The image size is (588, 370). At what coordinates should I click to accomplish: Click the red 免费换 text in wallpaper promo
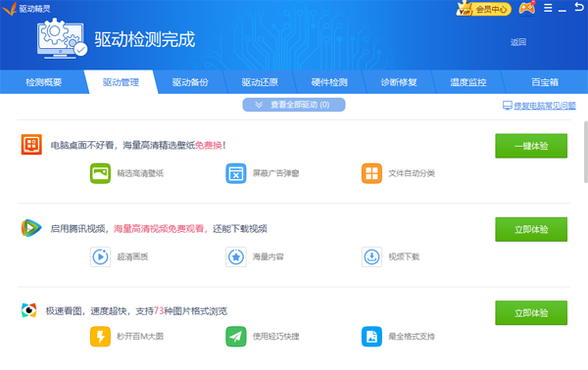pyautogui.click(x=209, y=145)
